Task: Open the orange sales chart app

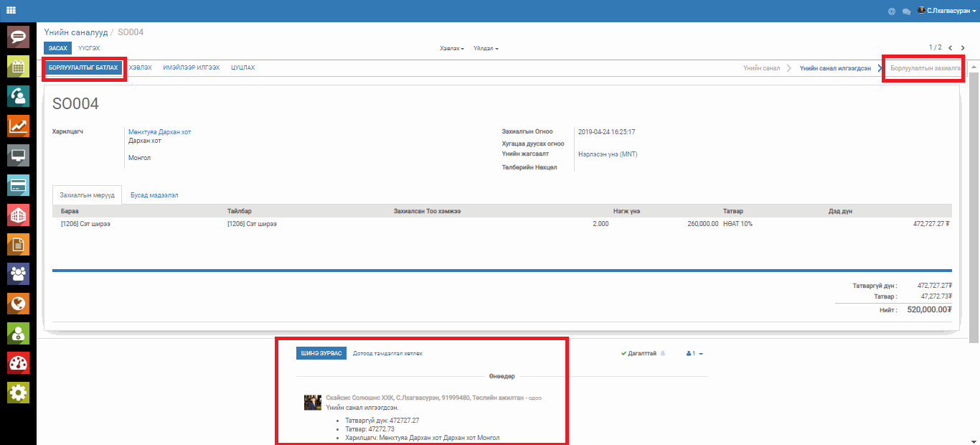Action: [18, 126]
